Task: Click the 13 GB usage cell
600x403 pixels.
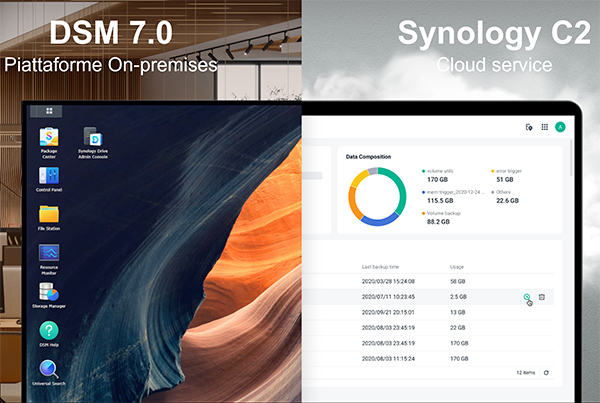Action: pyautogui.click(x=458, y=312)
